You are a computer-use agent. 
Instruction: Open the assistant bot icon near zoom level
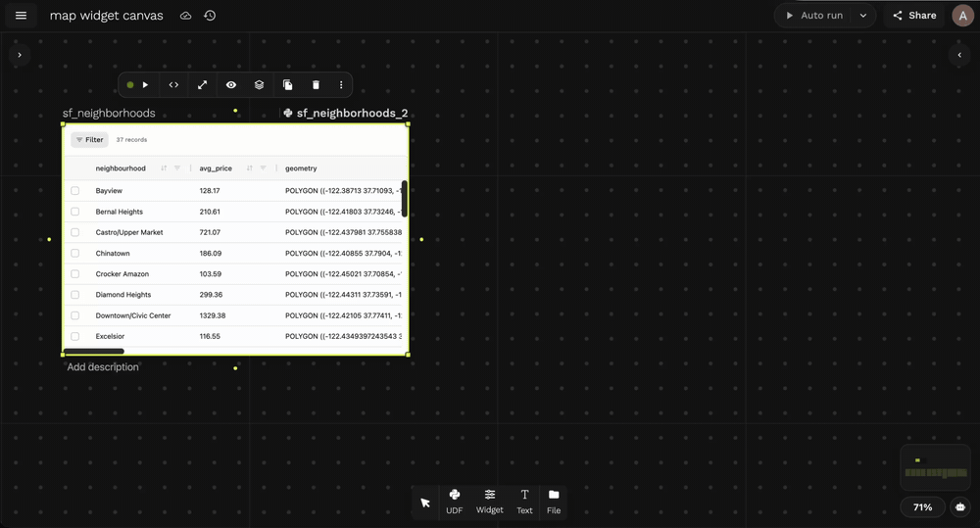click(x=960, y=506)
